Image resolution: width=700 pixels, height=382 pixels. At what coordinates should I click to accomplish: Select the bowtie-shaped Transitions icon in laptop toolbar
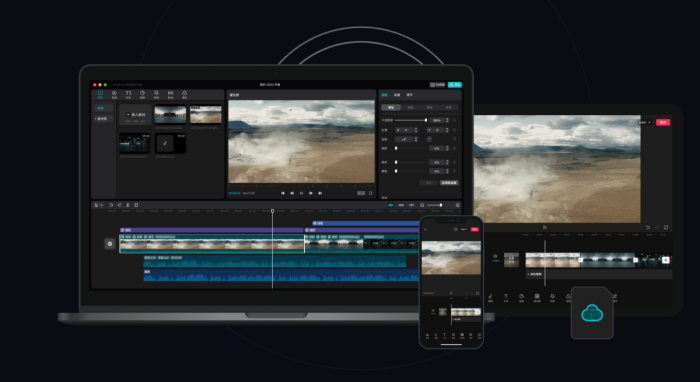171,95
